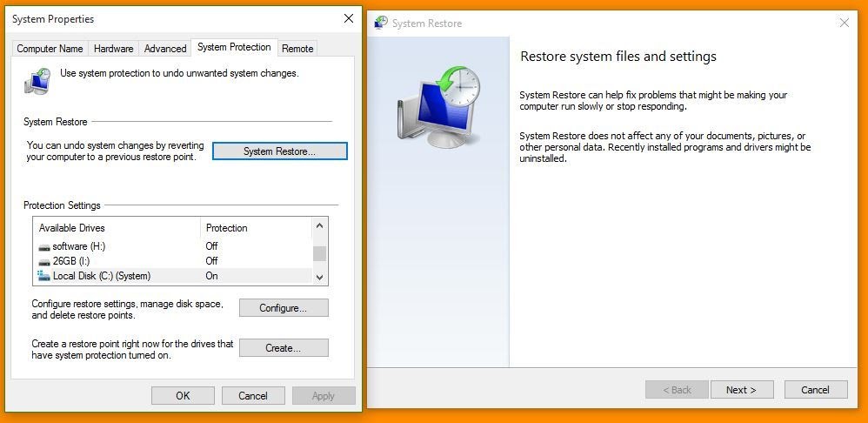Click the drives list scrollbar thumb
Screen dimensions: 868x423
tap(319, 253)
